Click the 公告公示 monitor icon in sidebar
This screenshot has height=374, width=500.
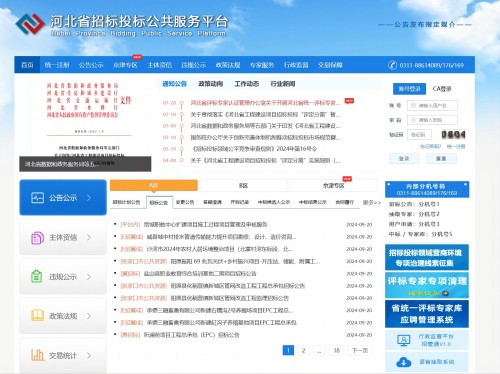37,198
